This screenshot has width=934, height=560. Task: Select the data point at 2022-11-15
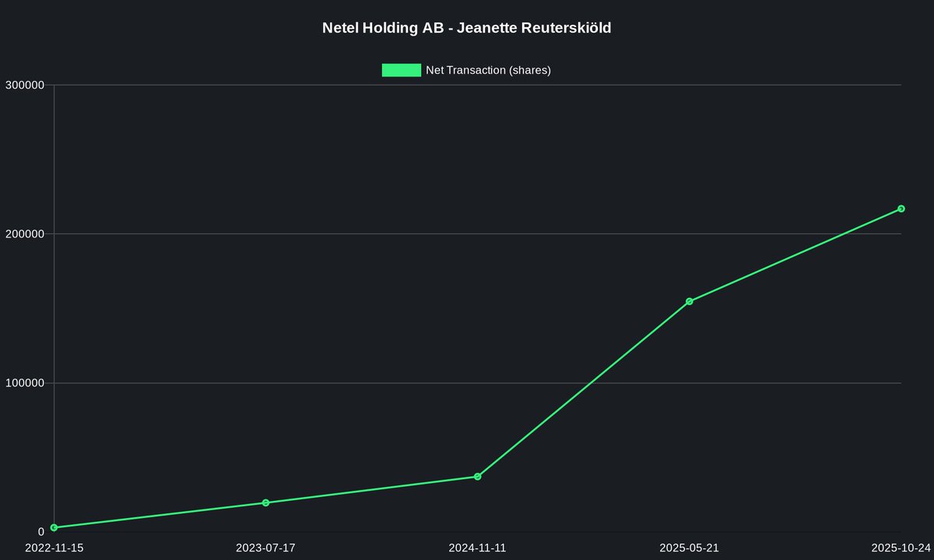54,527
